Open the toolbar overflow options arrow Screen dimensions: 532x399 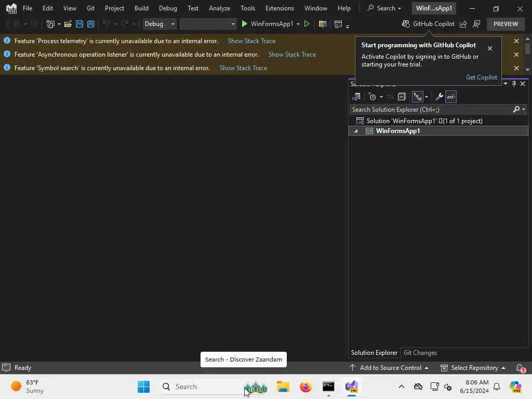(348, 26)
